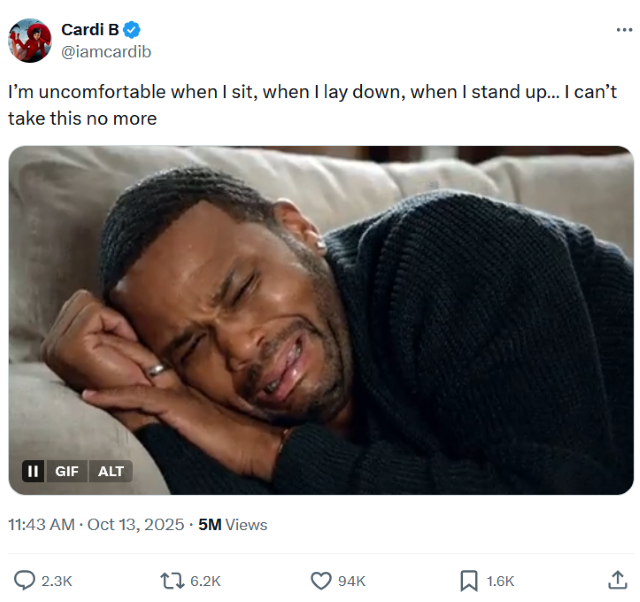Click the repost arrows icon
The image size is (640, 602).
(171, 580)
